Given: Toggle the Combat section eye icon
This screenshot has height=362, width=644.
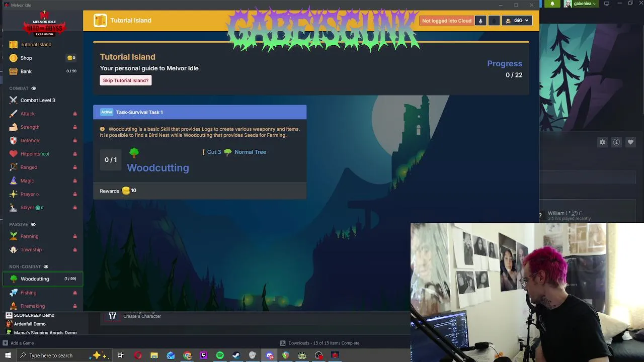Looking at the screenshot, I should [34, 88].
